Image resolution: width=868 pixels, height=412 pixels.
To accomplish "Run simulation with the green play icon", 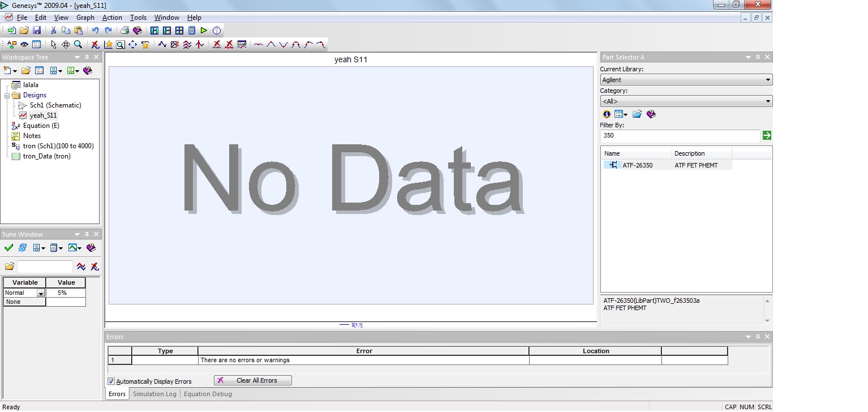I will tap(204, 31).
